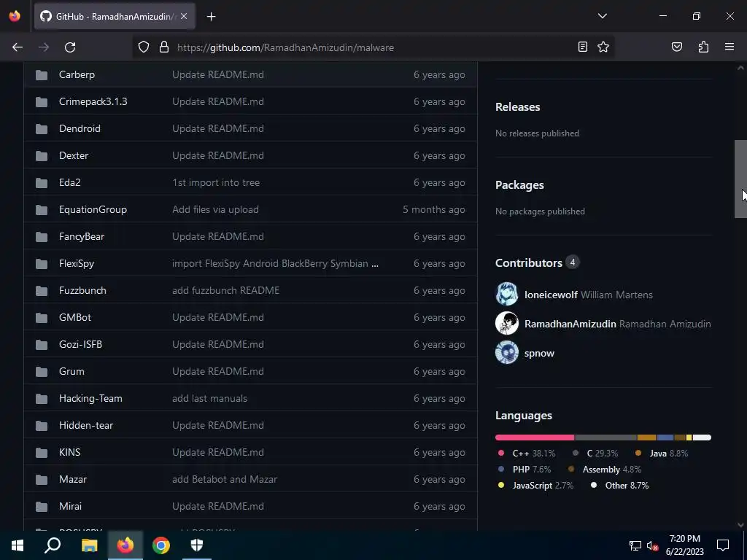
Task: Click the page vertical scrollbar thumb
Action: 740,179
